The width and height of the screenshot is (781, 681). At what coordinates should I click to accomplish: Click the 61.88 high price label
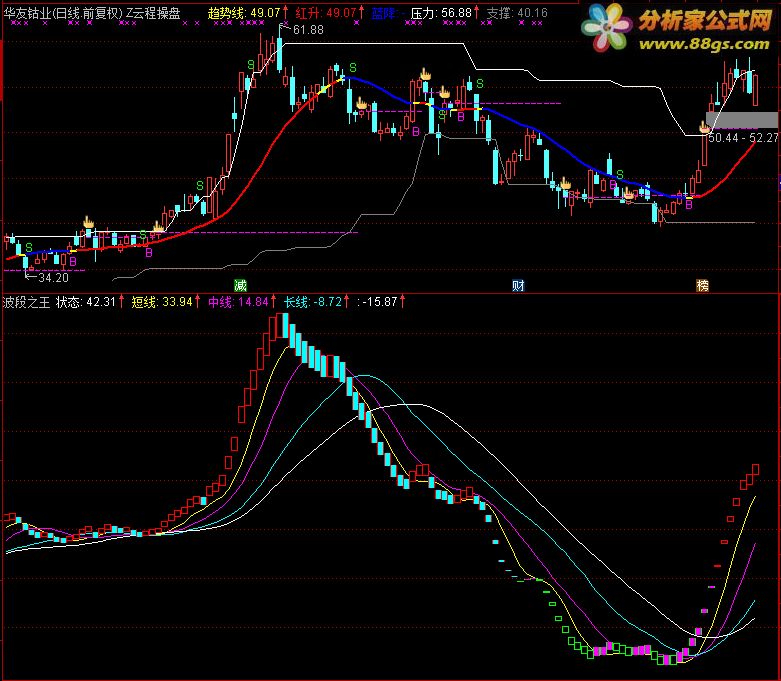point(308,30)
